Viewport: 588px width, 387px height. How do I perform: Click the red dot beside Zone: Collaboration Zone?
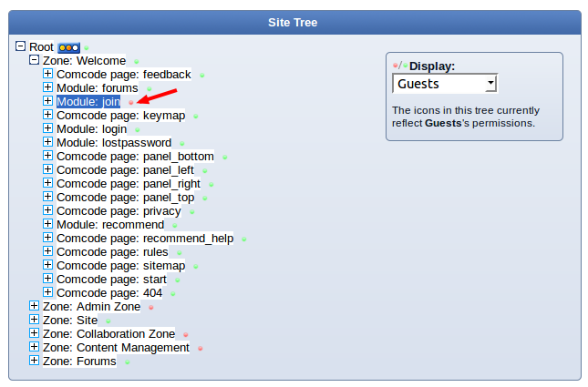point(185,335)
